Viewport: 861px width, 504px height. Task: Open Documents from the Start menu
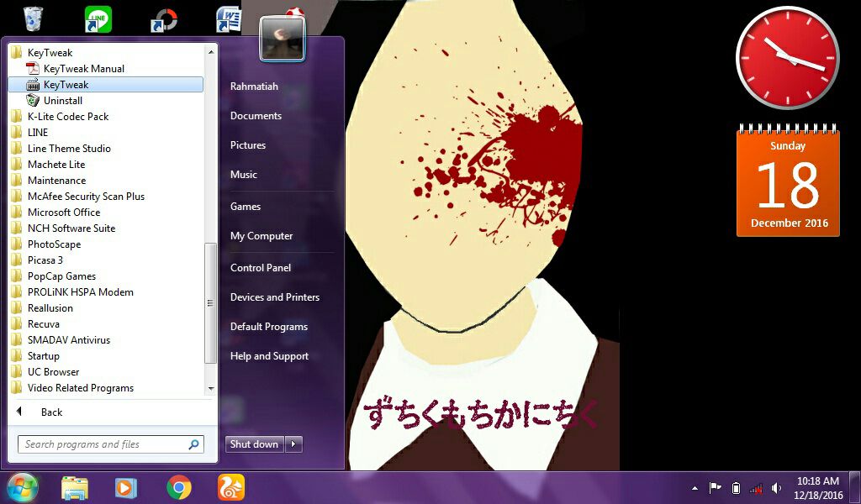tap(256, 116)
